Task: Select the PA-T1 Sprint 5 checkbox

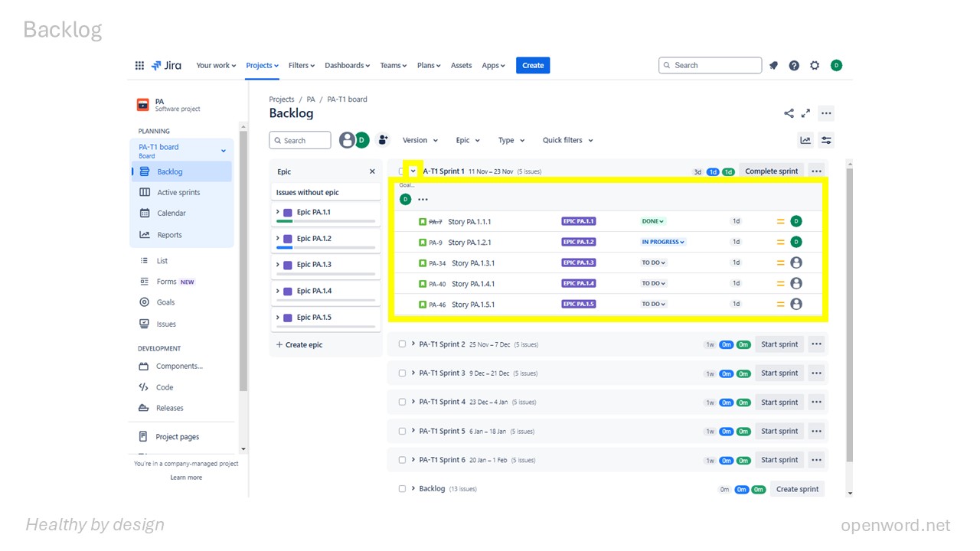Action: (402, 431)
